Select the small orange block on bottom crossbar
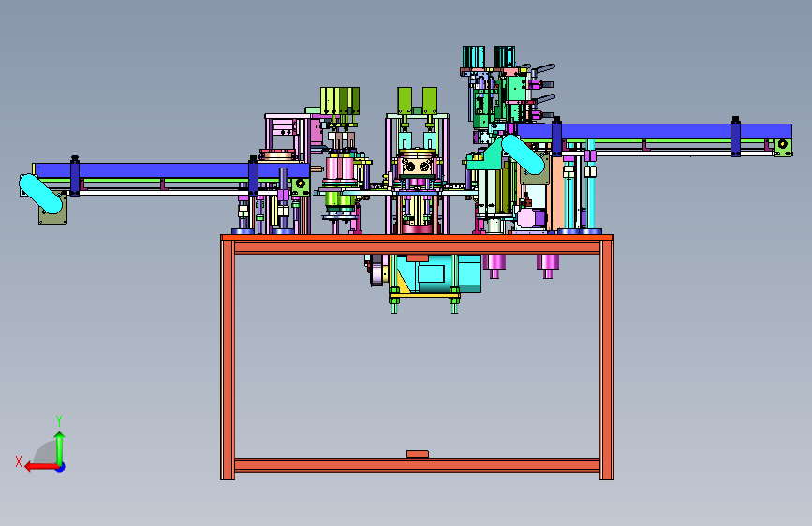Image resolution: width=812 pixels, height=526 pixels. pos(418,454)
